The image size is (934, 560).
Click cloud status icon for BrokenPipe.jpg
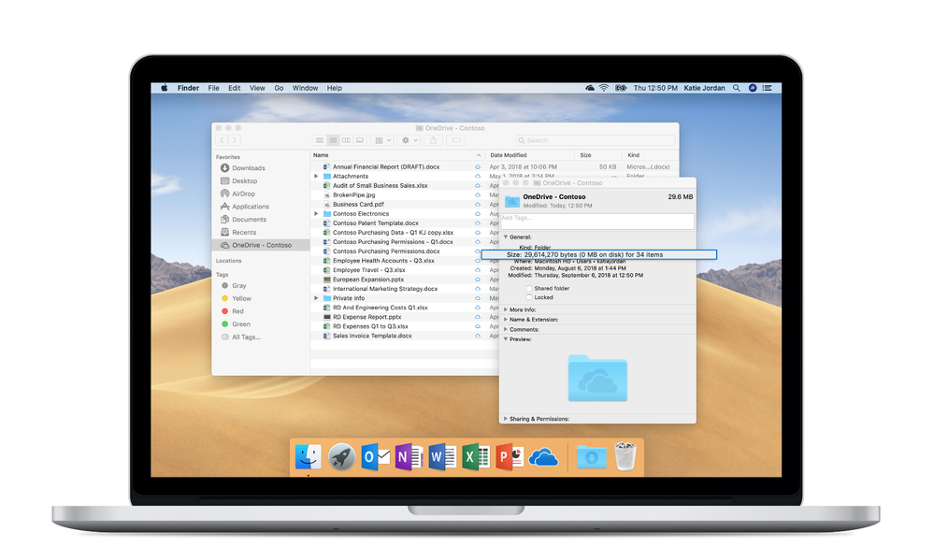point(477,194)
